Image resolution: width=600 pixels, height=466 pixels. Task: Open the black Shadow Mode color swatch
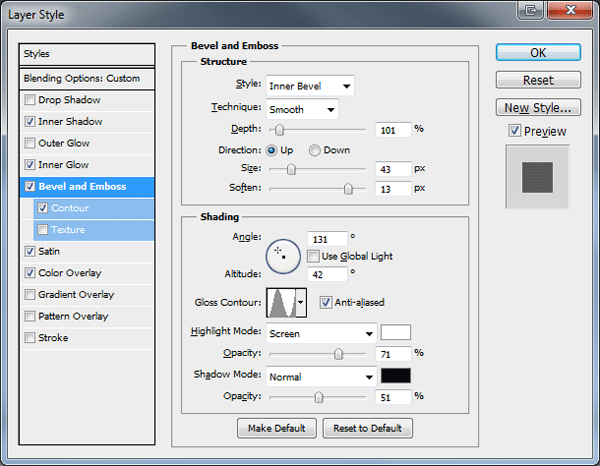396,376
